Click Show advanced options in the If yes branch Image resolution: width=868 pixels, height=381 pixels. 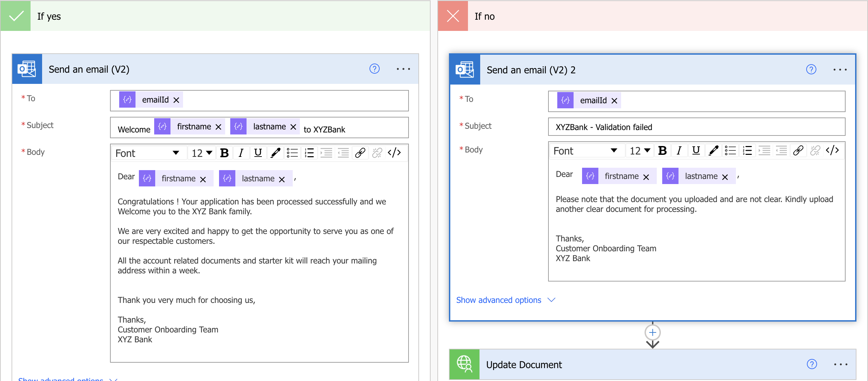61,379
